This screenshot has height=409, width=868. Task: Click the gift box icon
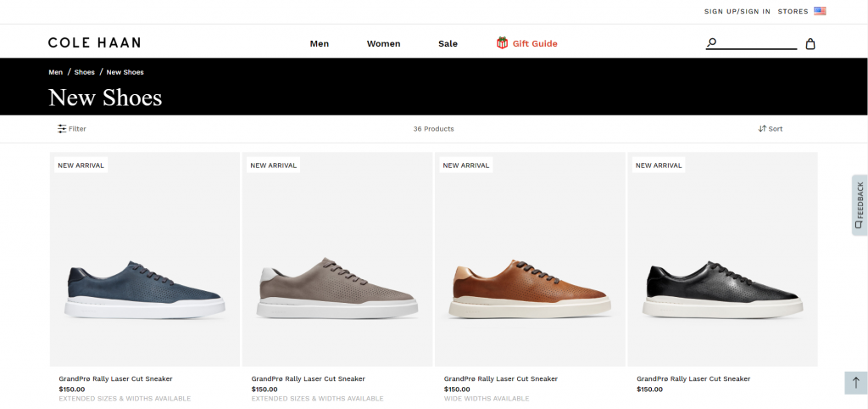click(502, 42)
